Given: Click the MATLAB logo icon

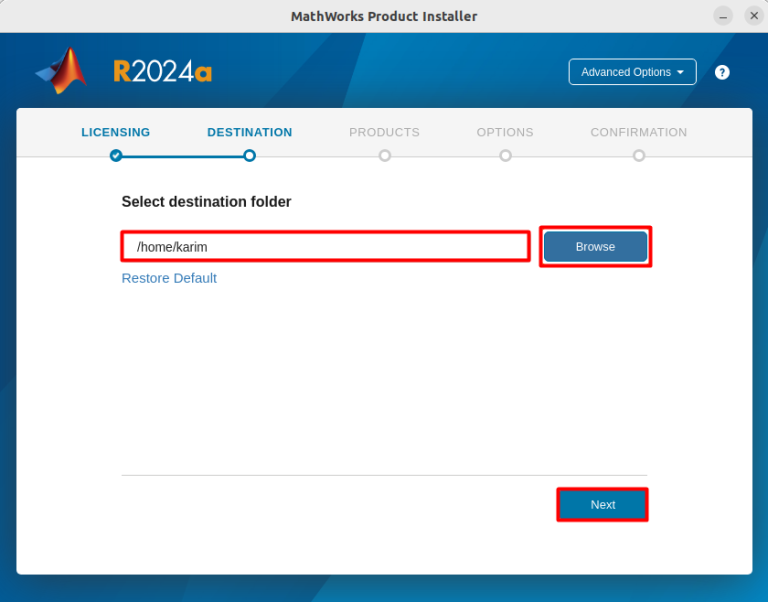Looking at the screenshot, I should [62, 71].
